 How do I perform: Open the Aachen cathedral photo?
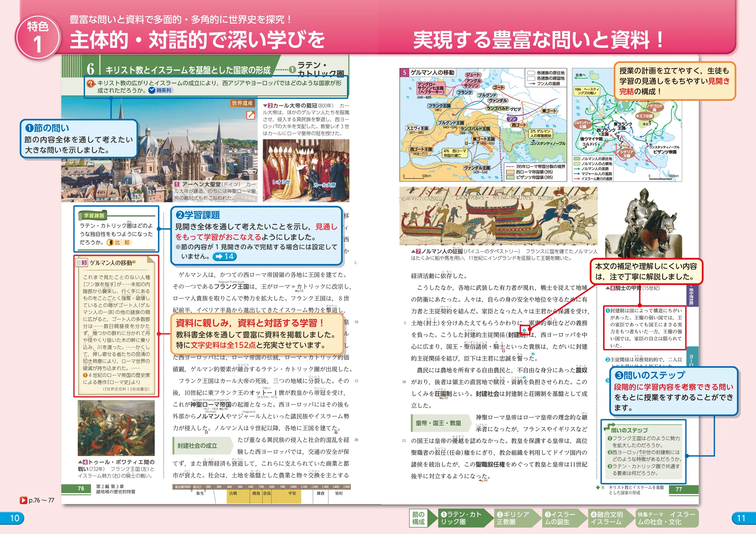click(x=159, y=150)
